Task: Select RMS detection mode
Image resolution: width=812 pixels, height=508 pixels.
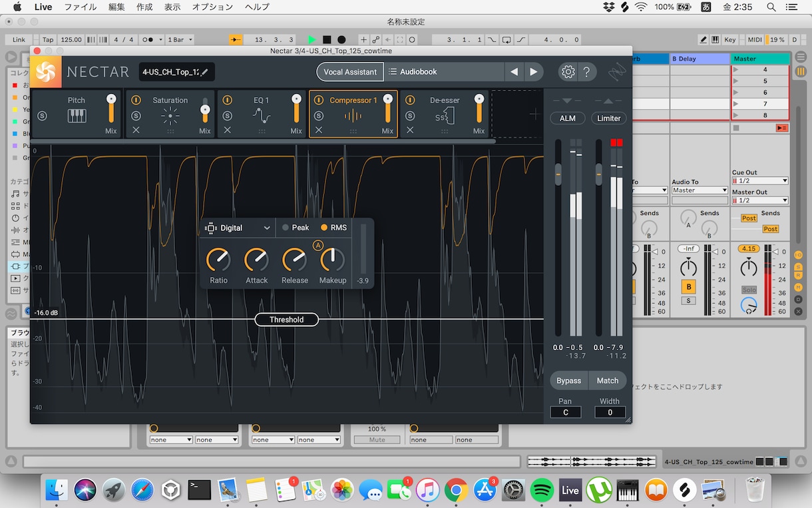Action: coord(334,228)
